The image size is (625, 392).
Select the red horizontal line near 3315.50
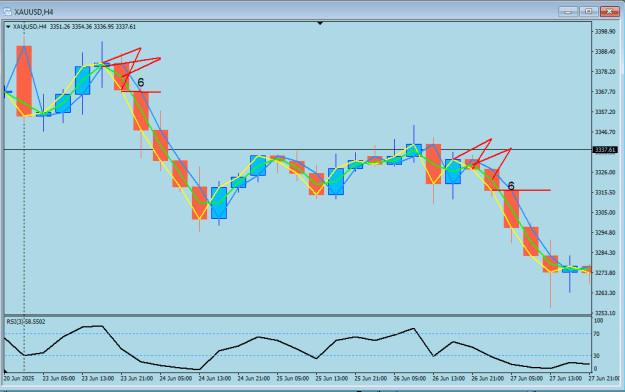click(x=521, y=190)
